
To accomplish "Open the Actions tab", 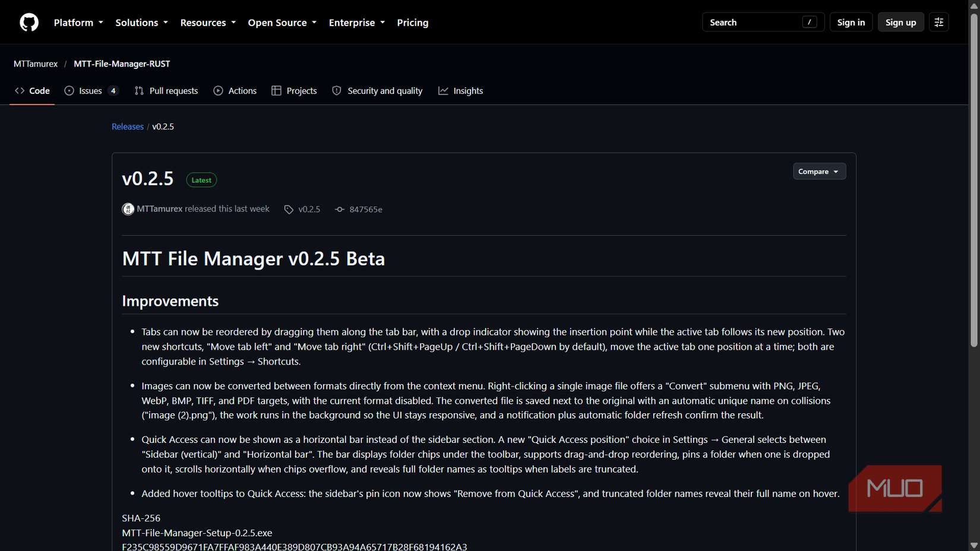I will pyautogui.click(x=235, y=91).
